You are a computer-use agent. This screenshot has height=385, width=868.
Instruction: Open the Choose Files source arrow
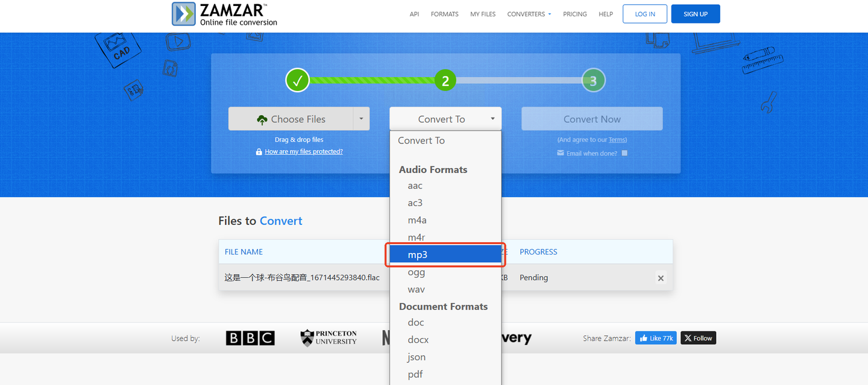tap(361, 119)
